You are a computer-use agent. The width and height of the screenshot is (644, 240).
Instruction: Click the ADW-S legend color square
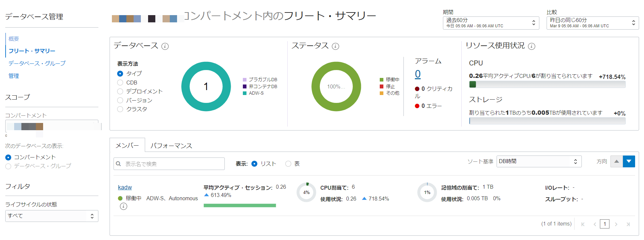(245, 93)
